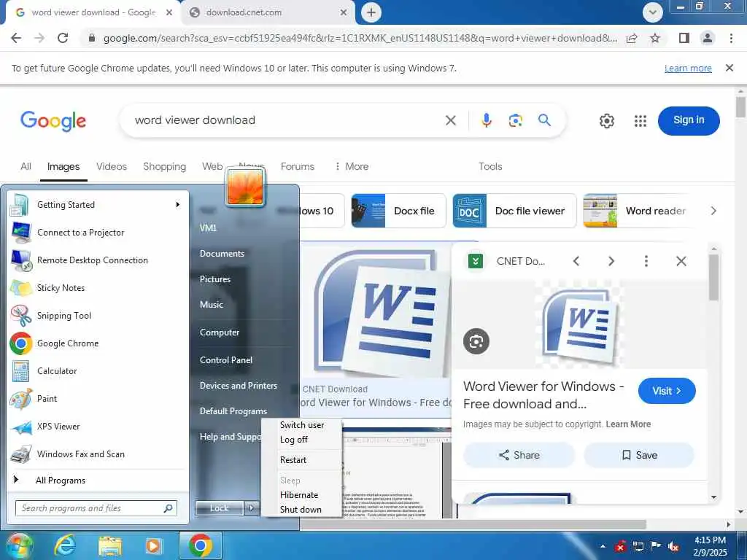Launch Sticky Notes from Start menu
Screen dimensions: 747x560
[x=98, y=287]
